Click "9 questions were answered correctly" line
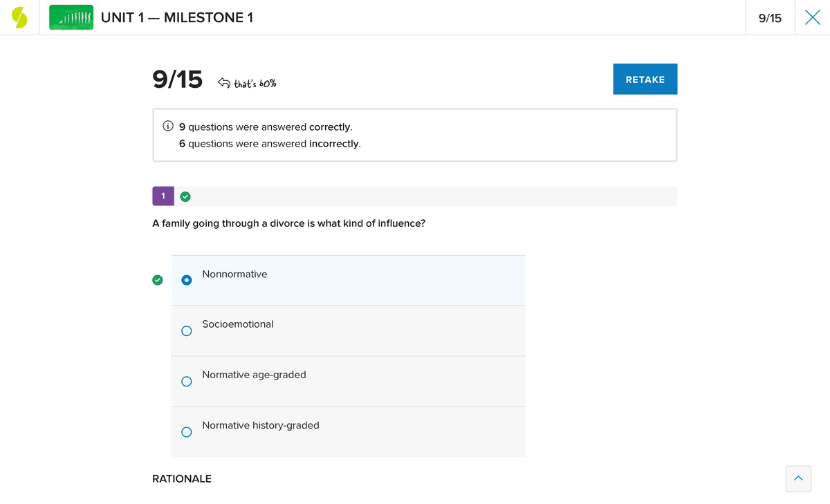This screenshot has height=504, width=830. 266,127
